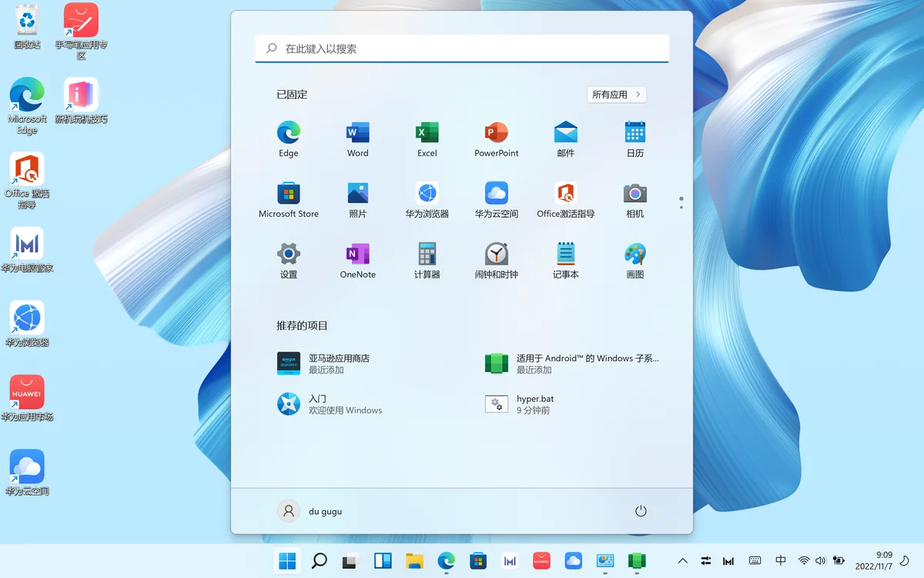Screen dimensions: 924x578
Task: Switch input method via 中 indicator
Action: click(x=781, y=561)
